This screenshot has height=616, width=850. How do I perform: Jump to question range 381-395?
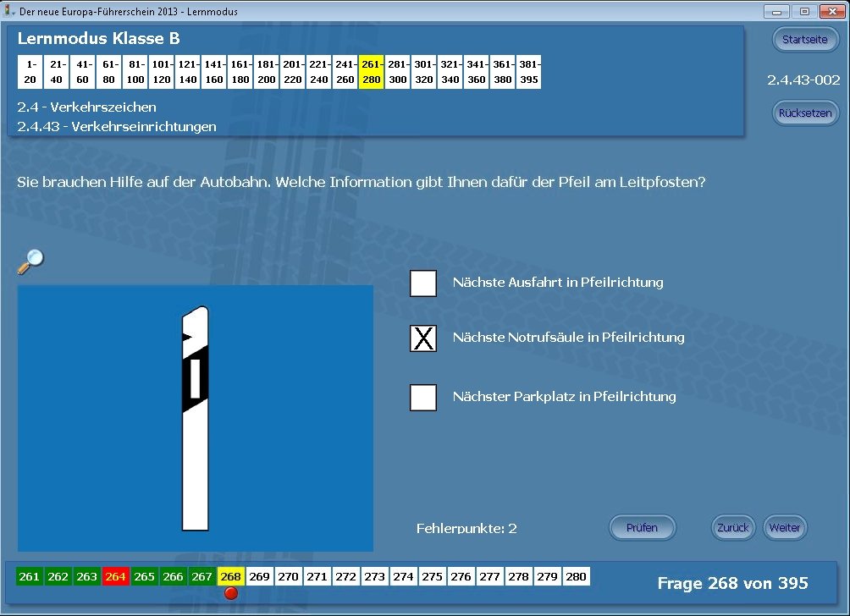click(528, 72)
